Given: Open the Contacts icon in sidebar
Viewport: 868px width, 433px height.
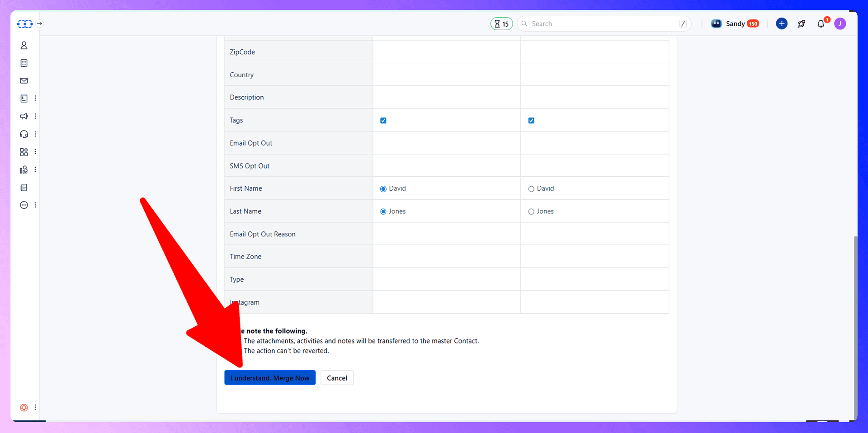Looking at the screenshot, I should coord(24,46).
